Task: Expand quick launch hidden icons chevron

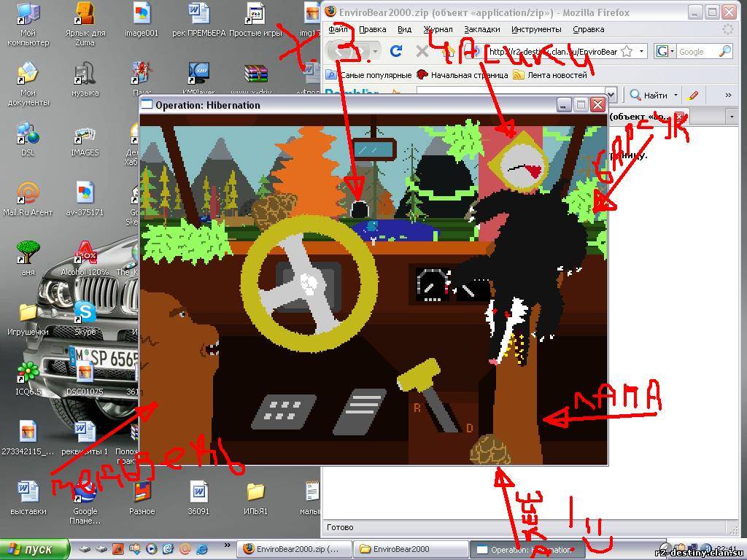Action: tap(228, 545)
